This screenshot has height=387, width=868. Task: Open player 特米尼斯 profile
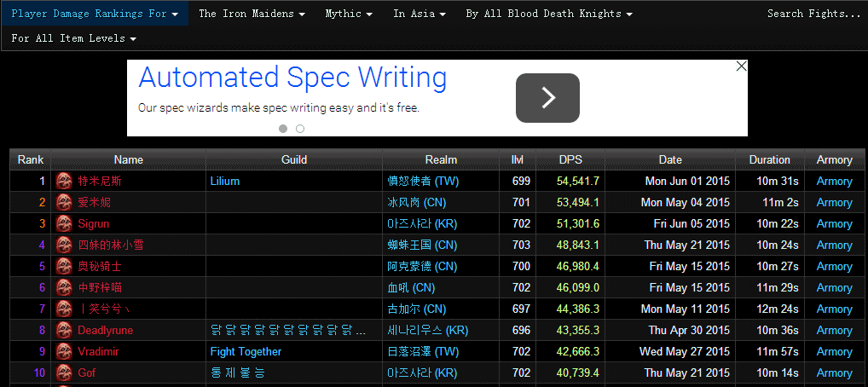100,181
